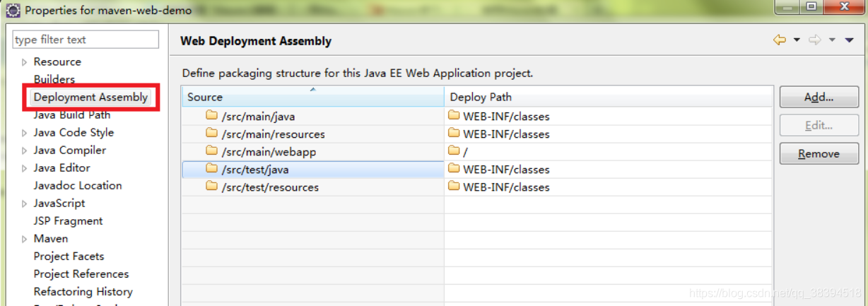This screenshot has width=868, height=306.
Task: Click the folder icon for /src/main/java
Action: pyautogui.click(x=211, y=116)
